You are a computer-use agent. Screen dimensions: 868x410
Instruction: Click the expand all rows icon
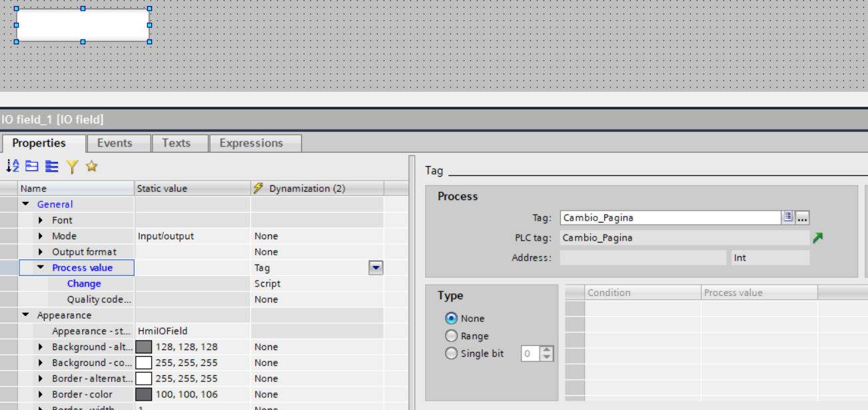(x=52, y=166)
